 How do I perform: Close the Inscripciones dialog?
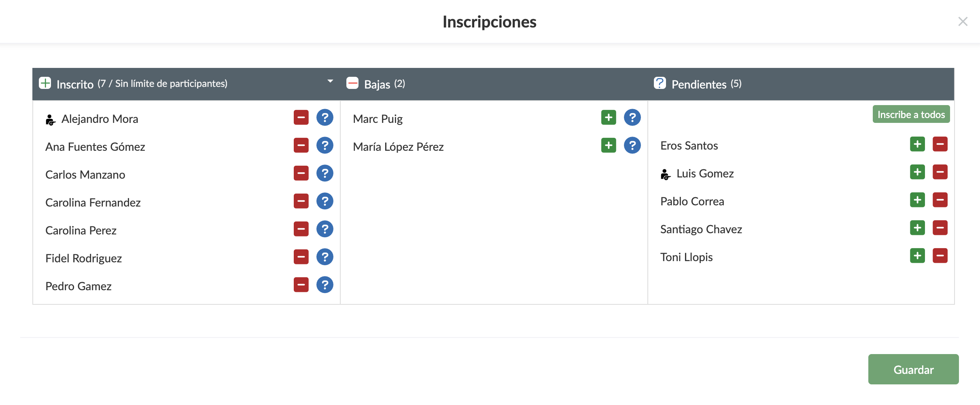click(x=963, y=21)
